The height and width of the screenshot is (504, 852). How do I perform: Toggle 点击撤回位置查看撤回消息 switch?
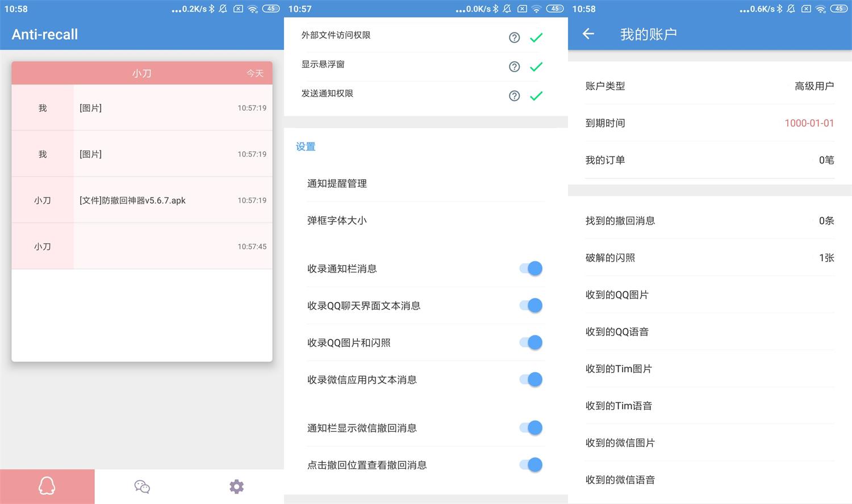(x=530, y=464)
